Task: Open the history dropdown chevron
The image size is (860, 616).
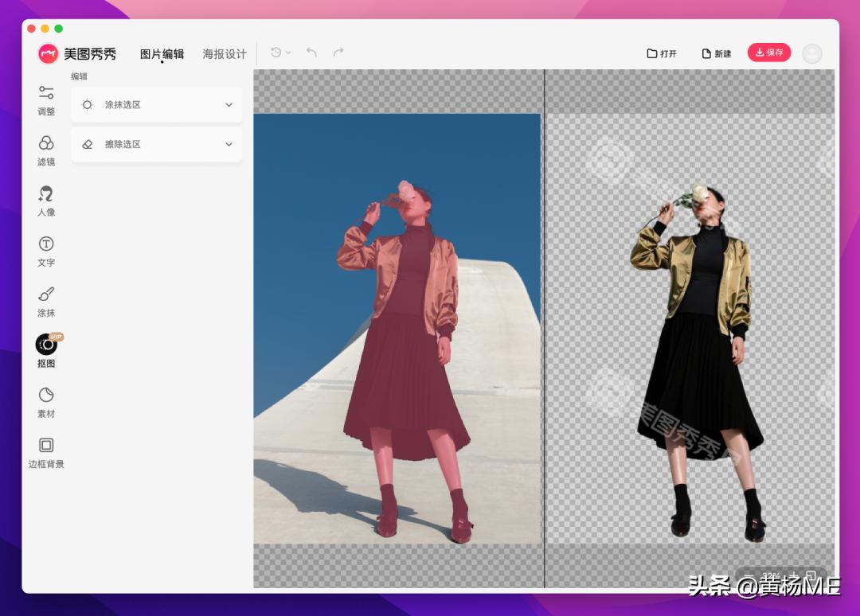Action: [x=288, y=51]
